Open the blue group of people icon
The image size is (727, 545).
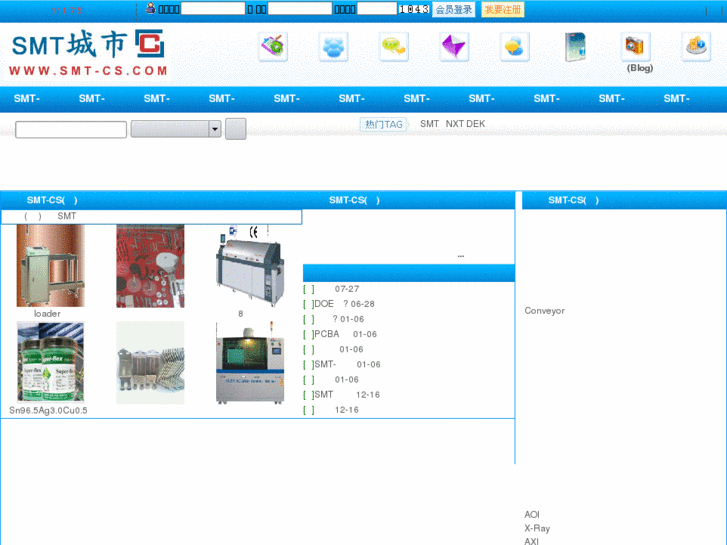[x=333, y=46]
